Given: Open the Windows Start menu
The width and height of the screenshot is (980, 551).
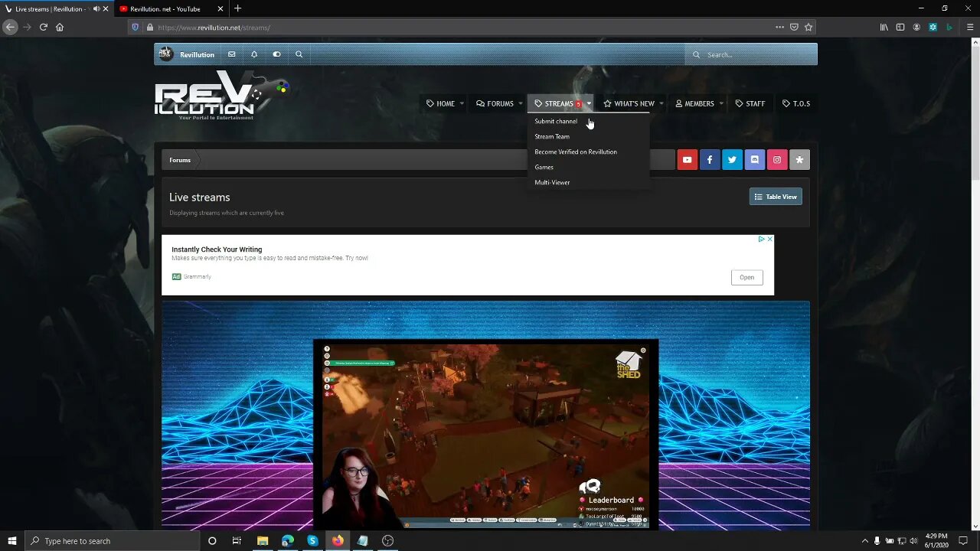Looking at the screenshot, I should click(x=12, y=540).
